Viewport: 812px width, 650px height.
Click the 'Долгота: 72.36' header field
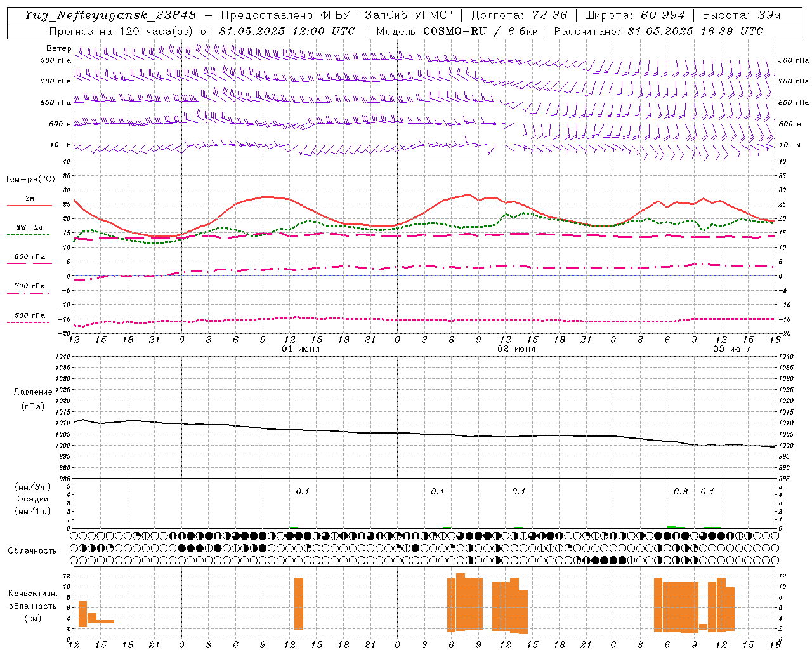click(519, 15)
